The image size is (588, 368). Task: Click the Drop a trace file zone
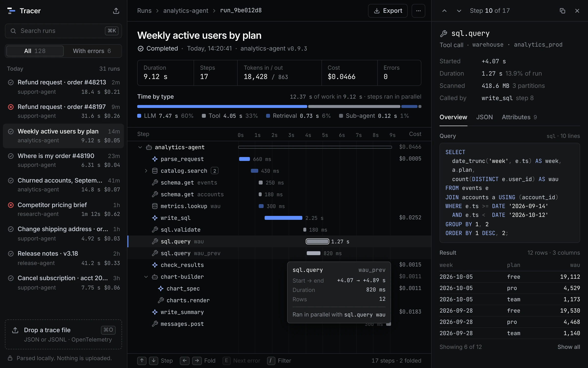63,334
